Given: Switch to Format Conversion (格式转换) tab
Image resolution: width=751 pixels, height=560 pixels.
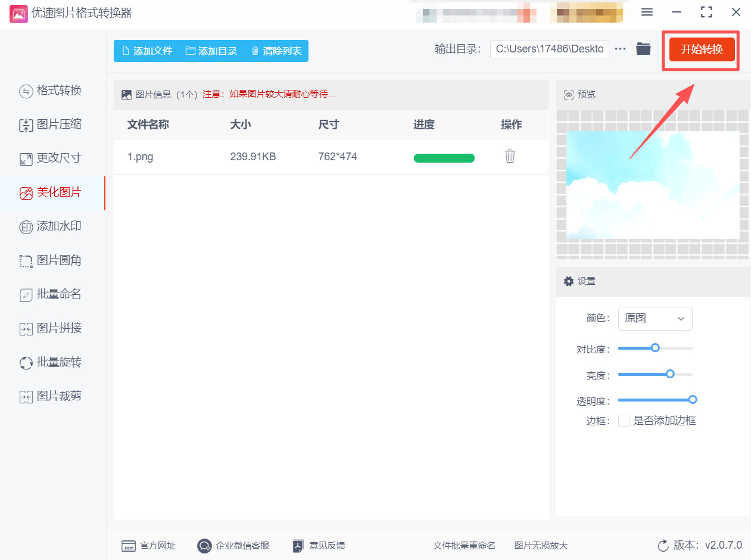Looking at the screenshot, I should tap(51, 91).
